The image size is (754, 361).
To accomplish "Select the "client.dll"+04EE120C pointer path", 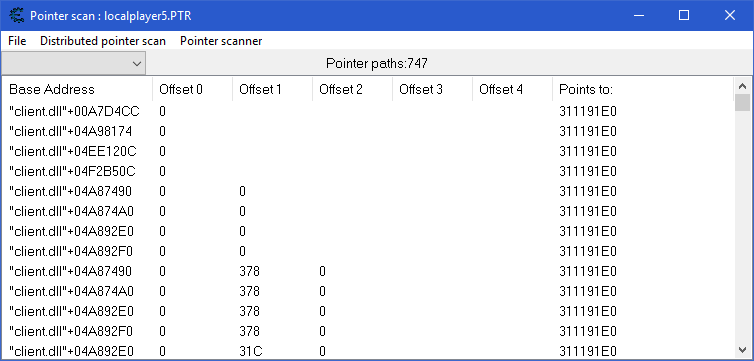I will [368, 151].
